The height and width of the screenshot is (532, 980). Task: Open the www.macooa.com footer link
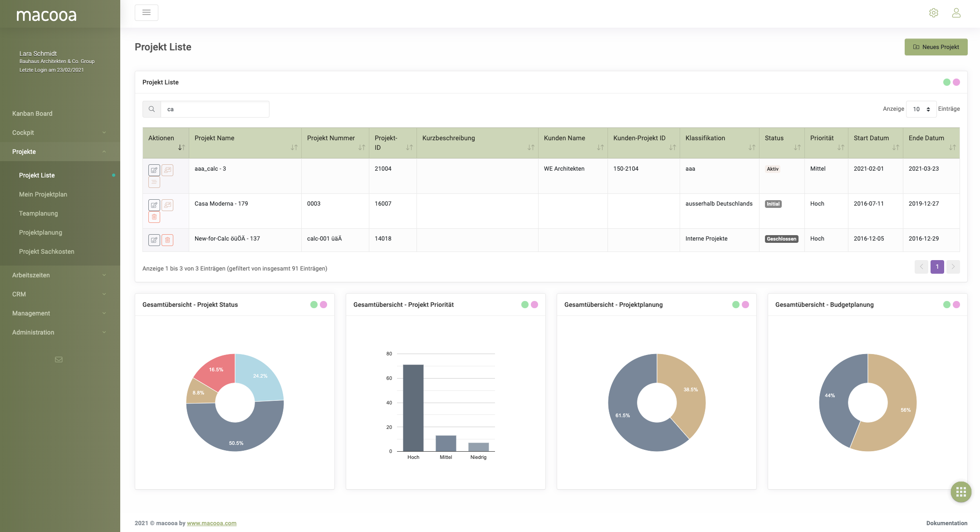pyautogui.click(x=211, y=523)
